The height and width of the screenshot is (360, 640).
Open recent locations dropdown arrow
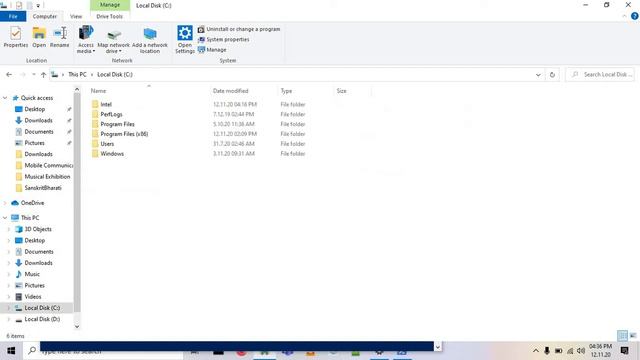tap(33, 75)
